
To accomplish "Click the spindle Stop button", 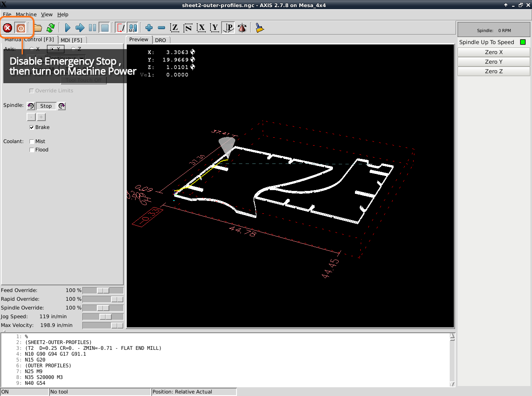I will (x=46, y=106).
